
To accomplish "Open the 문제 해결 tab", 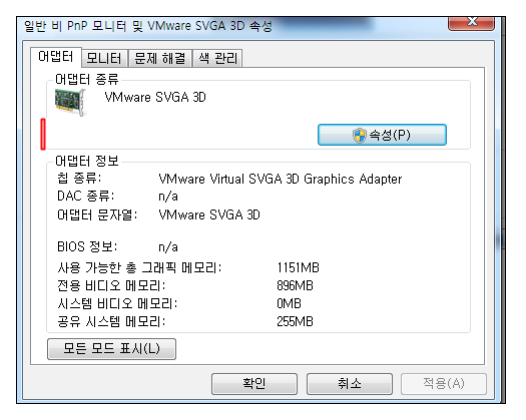I will point(160,58).
